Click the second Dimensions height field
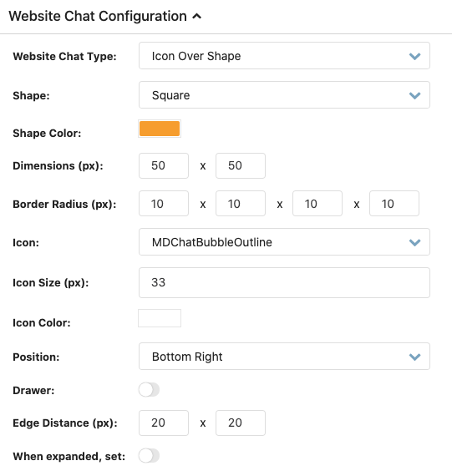Viewport: 452px width, 476px height. tap(241, 165)
